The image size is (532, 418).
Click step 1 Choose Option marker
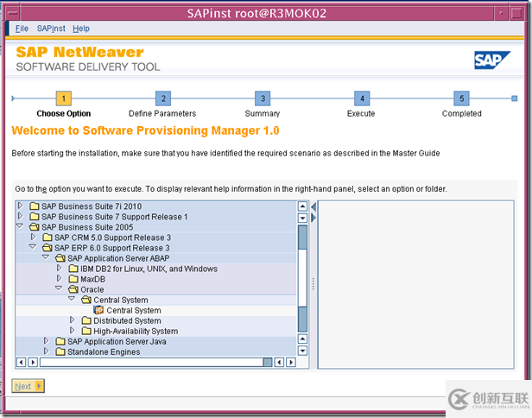(x=63, y=98)
